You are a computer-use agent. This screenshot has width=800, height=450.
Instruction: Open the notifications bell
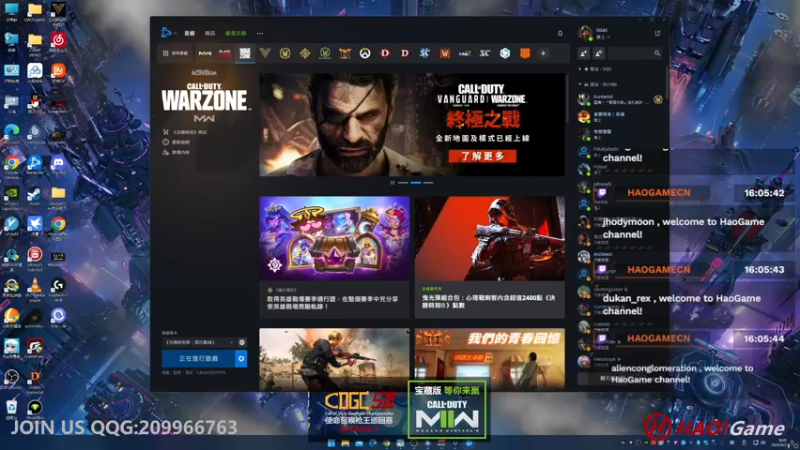(x=560, y=33)
